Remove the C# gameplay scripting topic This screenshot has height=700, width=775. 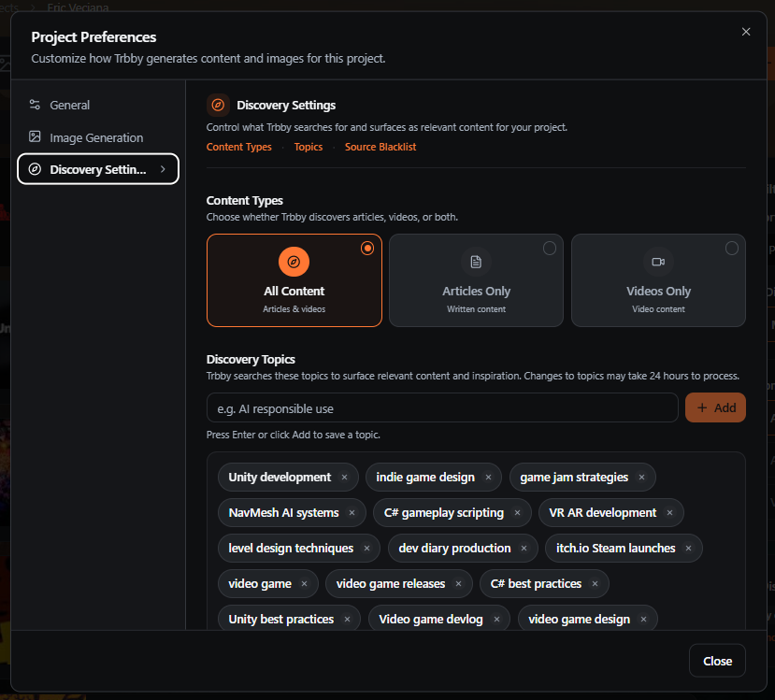click(518, 513)
